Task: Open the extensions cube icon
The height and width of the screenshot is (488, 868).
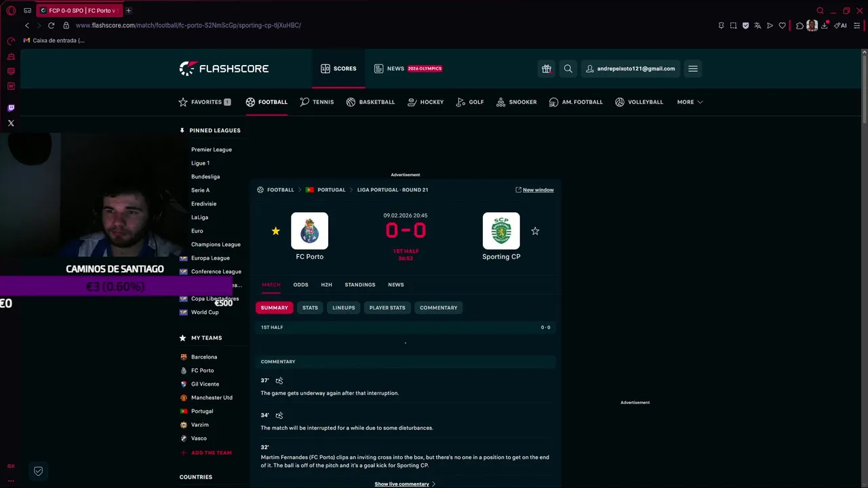Action: 800,25
